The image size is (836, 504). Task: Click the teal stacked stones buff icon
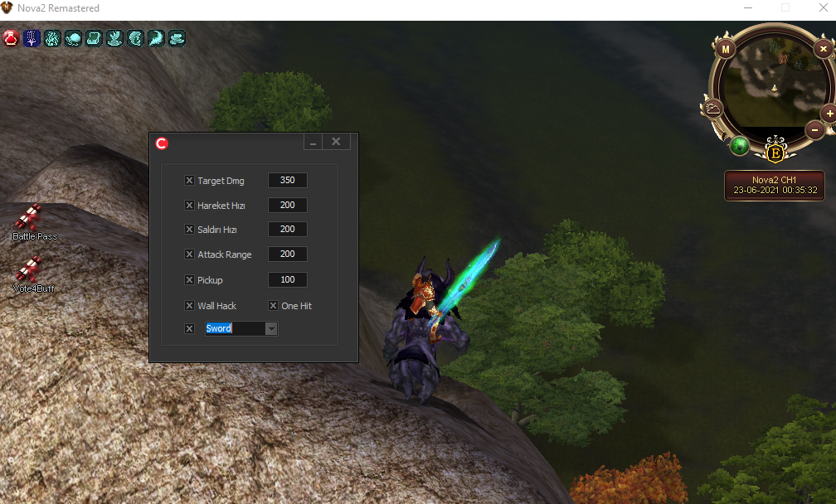click(177, 38)
